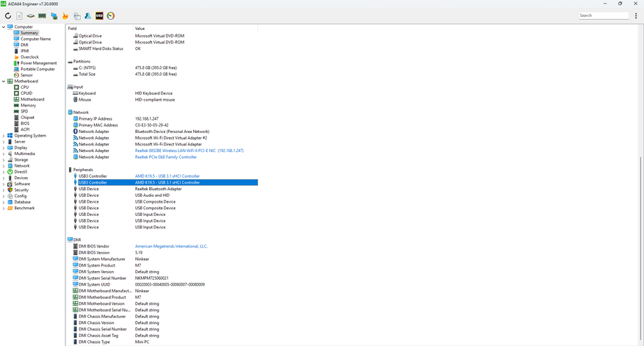Open the monitor diagnostics toolbar icon
644x346 pixels.
pos(54,16)
